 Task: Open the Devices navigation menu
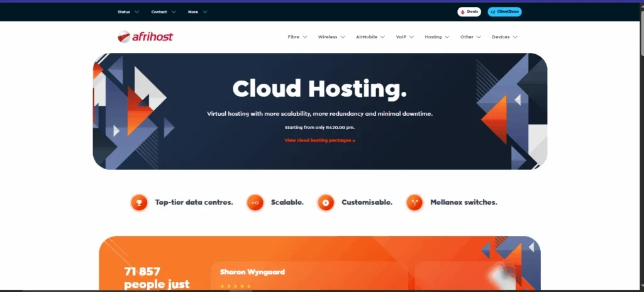coord(505,37)
